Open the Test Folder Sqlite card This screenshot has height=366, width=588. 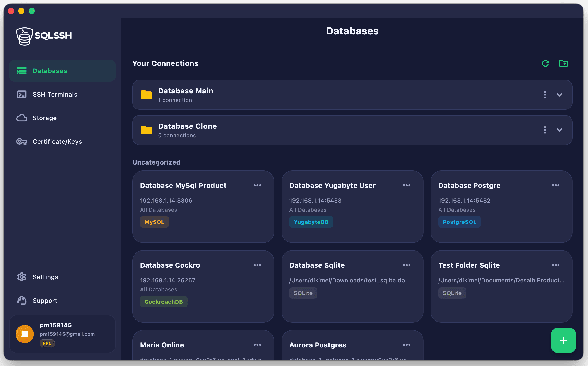(501, 286)
